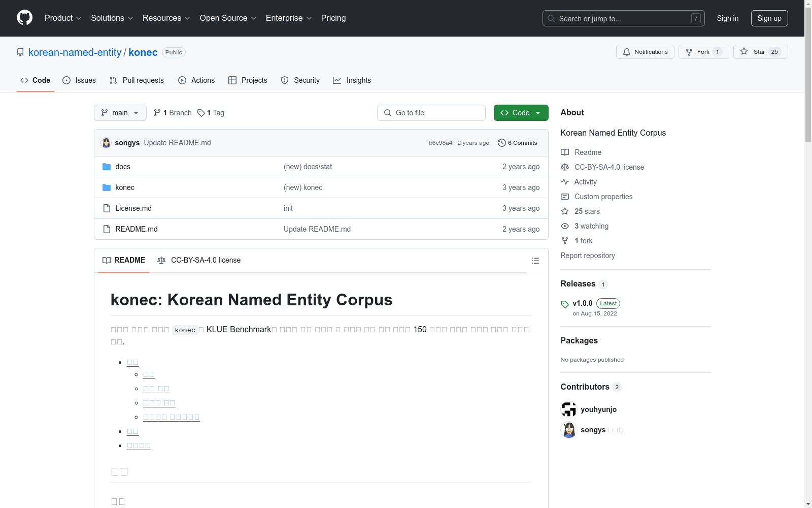View the 3 watching link

pyautogui.click(x=585, y=226)
